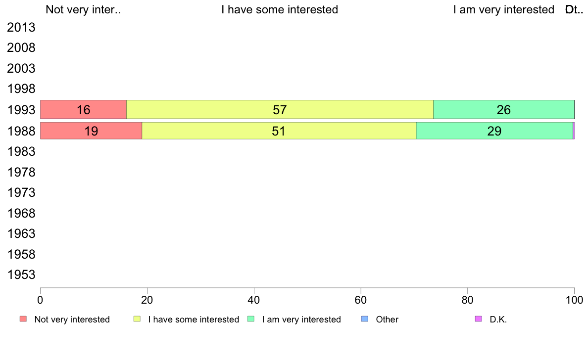Click the 1993 year label
588x364 pixels.
coord(21,110)
